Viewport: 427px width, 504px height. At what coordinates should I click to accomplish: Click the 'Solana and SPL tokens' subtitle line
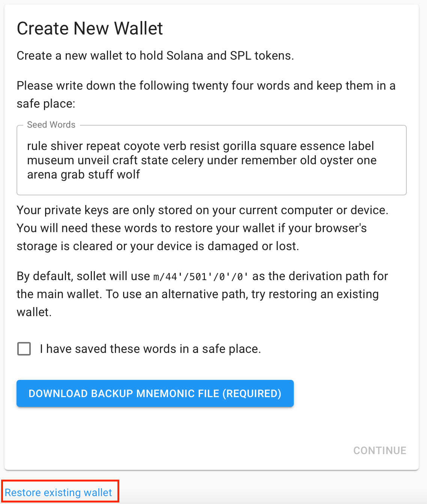[x=155, y=55]
